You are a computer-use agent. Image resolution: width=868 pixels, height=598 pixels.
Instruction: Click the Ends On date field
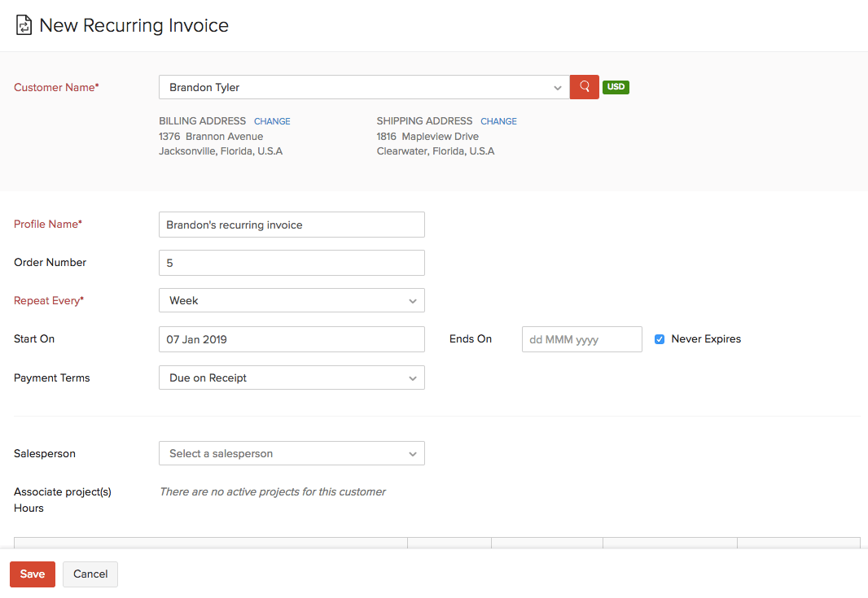coord(581,339)
